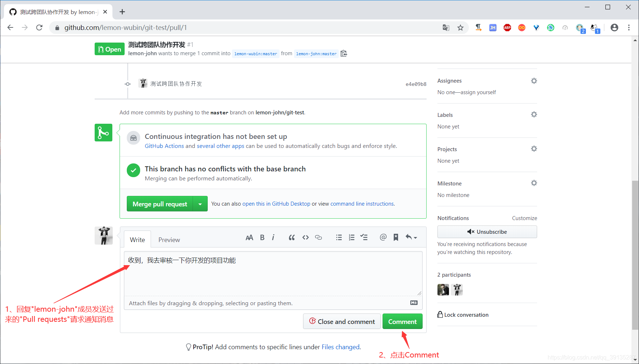Add a numbered list to comment
Image resolution: width=639 pixels, height=364 pixels.
351,237
